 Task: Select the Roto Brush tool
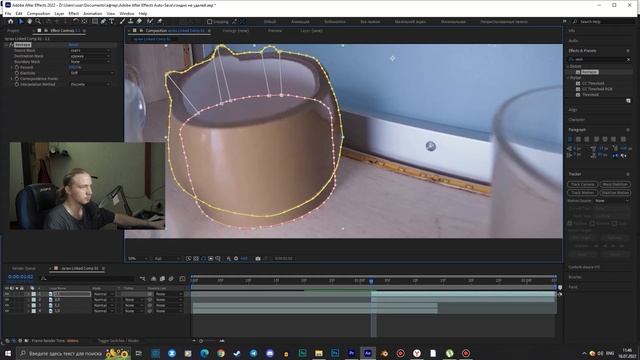pos(150,21)
